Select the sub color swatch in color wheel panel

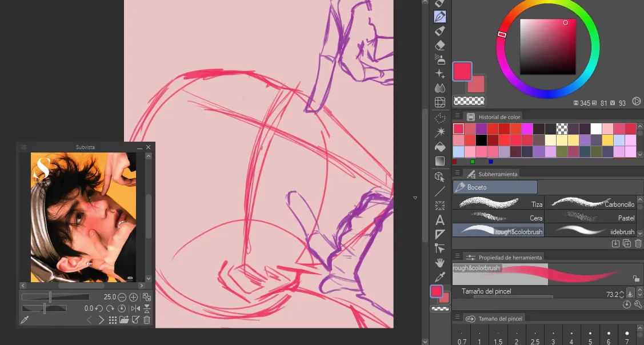tap(478, 85)
